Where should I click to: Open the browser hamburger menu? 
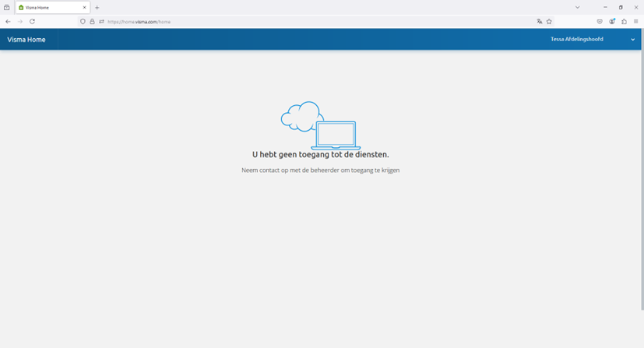point(635,22)
